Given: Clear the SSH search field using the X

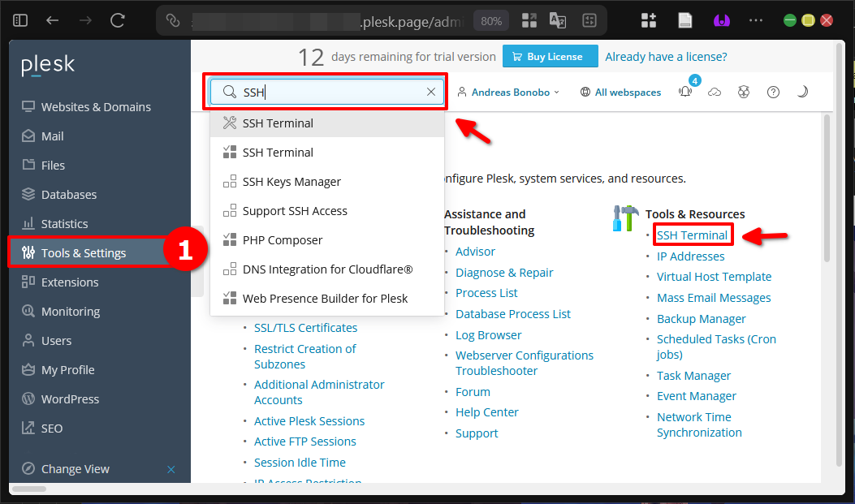Looking at the screenshot, I should 431,92.
